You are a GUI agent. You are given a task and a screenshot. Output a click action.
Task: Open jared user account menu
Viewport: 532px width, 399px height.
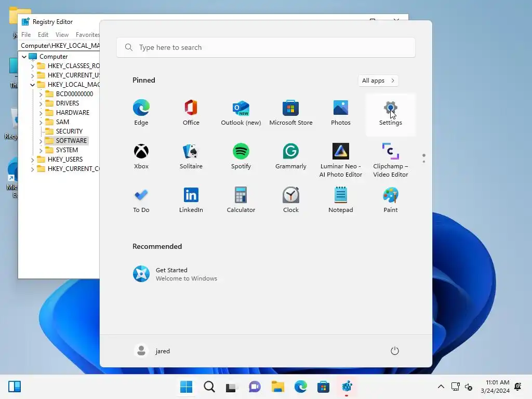(x=152, y=351)
